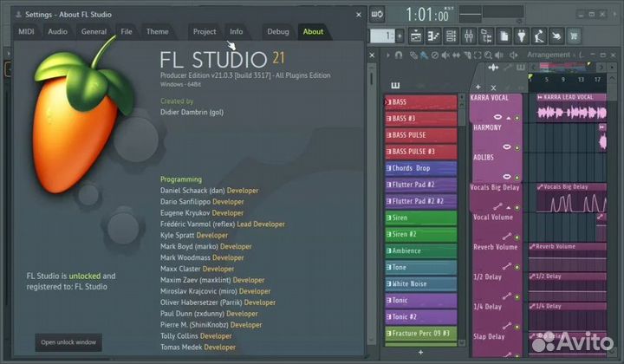Screen dimensions: 624x364
Task: Click timeline scroll right arrow
Action: click(x=601, y=68)
